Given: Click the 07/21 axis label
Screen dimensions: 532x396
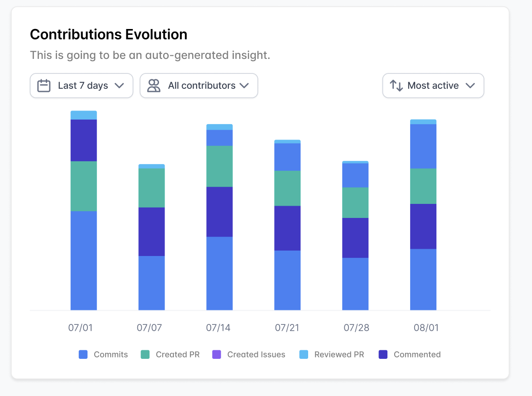Looking at the screenshot, I should (x=287, y=328).
